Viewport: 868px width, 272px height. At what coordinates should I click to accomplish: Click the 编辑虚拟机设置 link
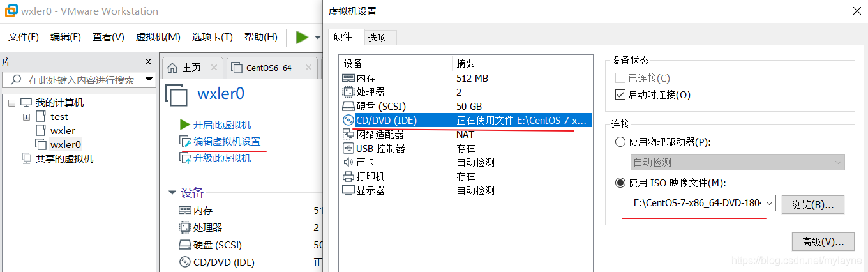227,141
